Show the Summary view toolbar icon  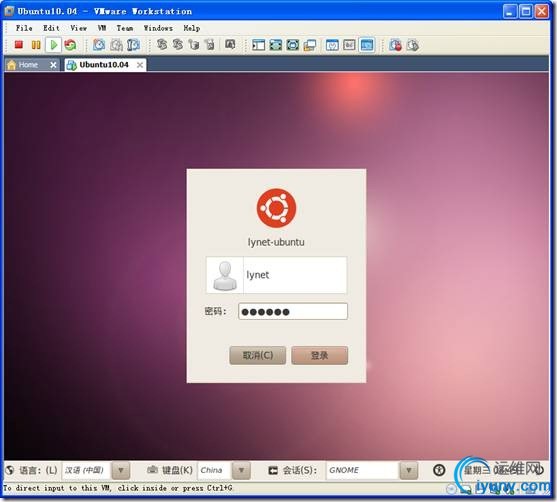tap(332, 45)
